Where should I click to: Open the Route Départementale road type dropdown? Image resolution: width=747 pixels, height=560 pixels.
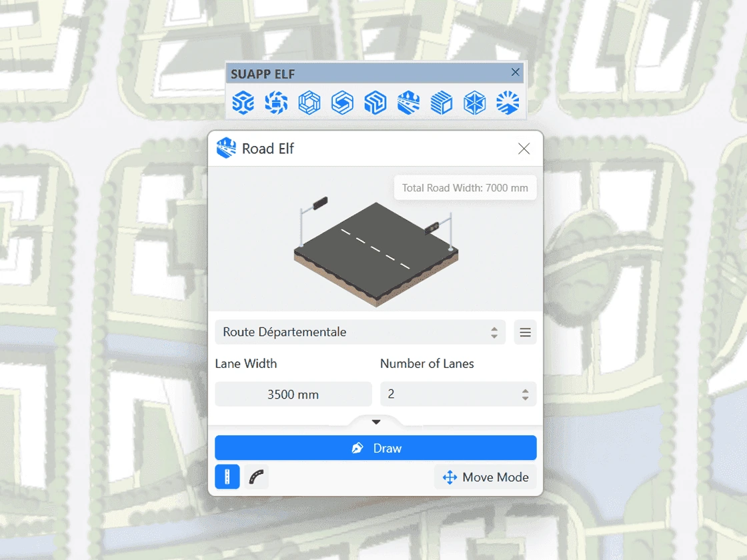tap(360, 332)
